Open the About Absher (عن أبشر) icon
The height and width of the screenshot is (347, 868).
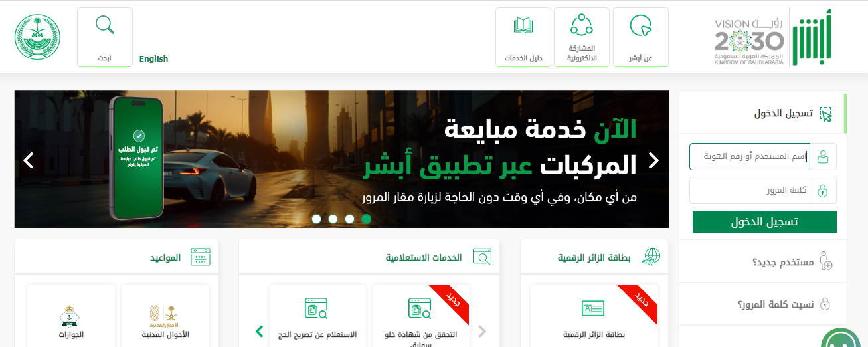[x=640, y=26]
